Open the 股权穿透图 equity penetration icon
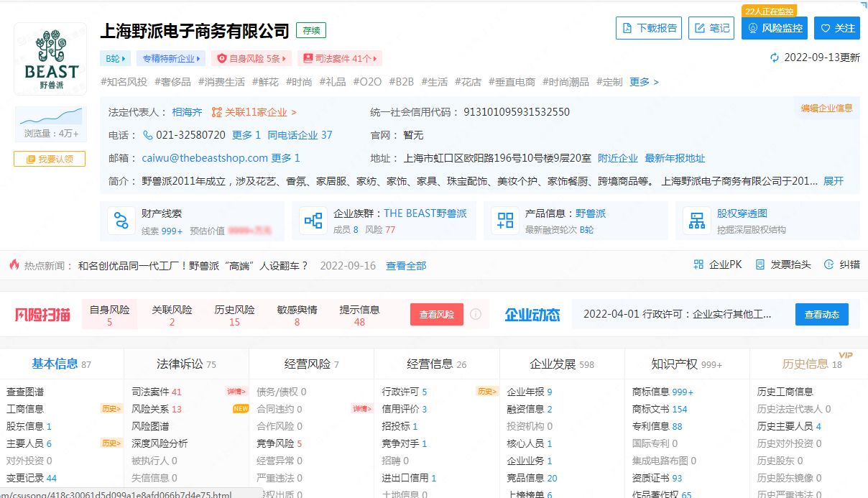 (x=696, y=221)
